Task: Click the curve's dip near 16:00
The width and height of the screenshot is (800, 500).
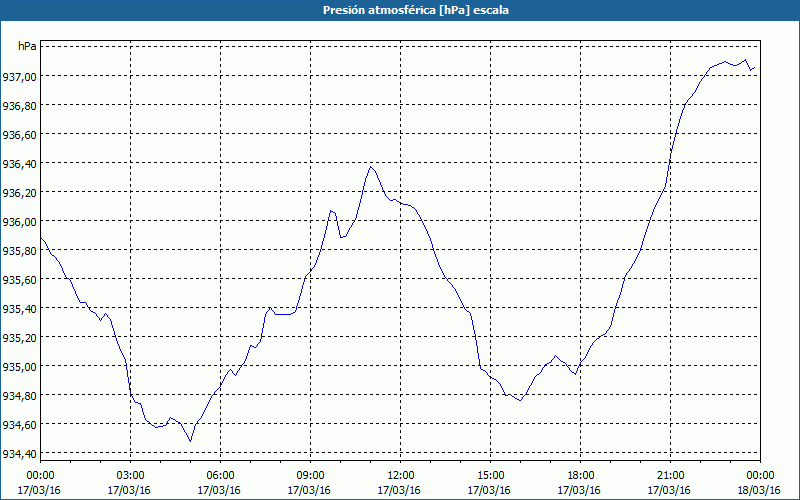Action: pyautogui.click(x=520, y=400)
